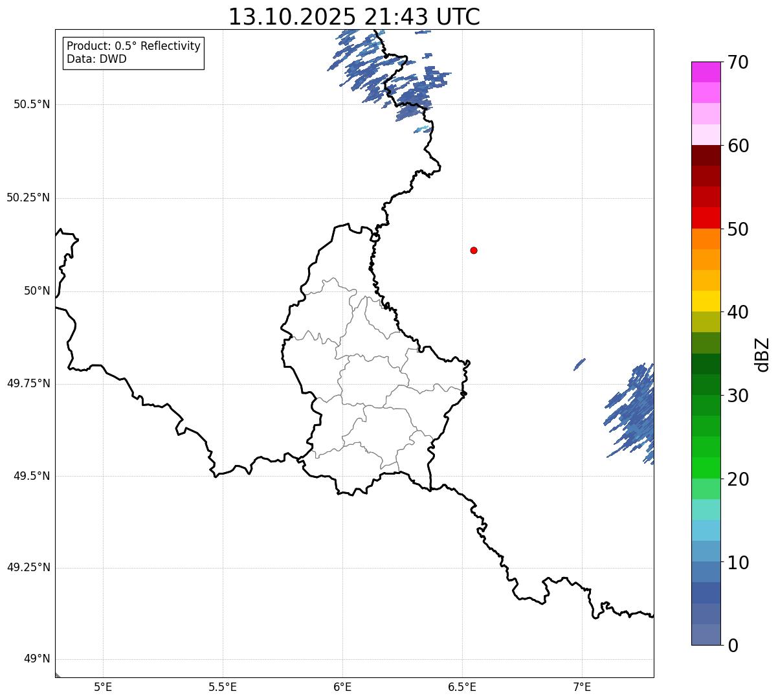Click the colorbar 0 tick label

coord(733,646)
